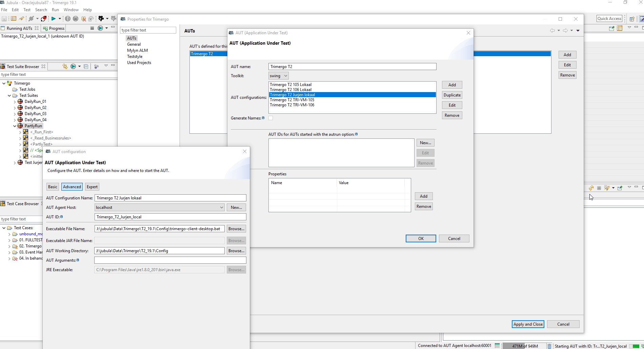Click New next to AUT Agent Host
This screenshot has width=644, height=349.
236,208
